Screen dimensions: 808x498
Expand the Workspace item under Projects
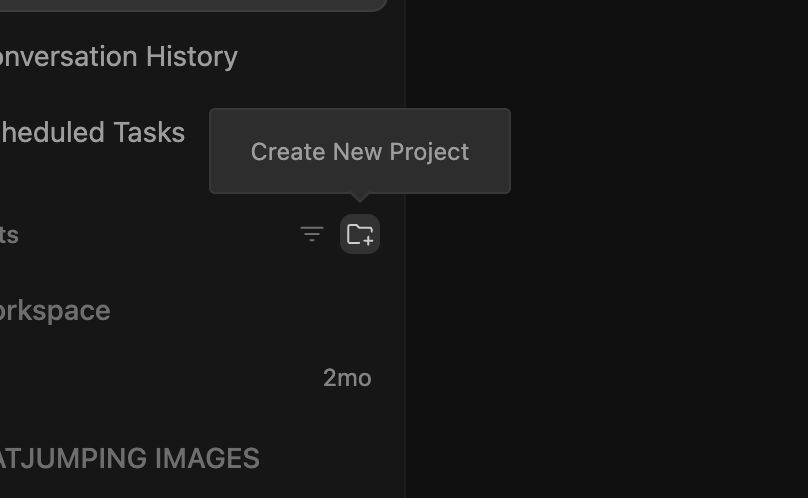click(x=55, y=311)
